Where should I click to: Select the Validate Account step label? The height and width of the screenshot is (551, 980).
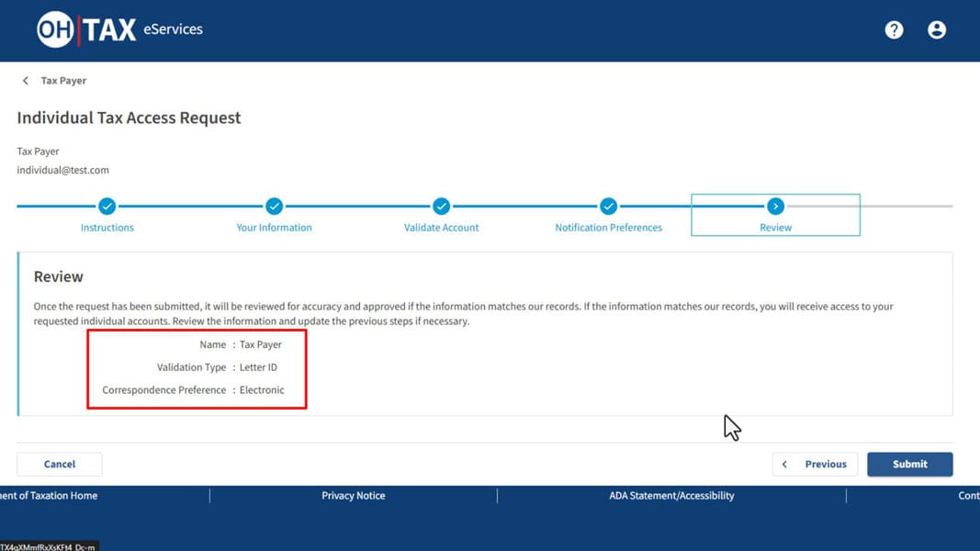point(442,228)
